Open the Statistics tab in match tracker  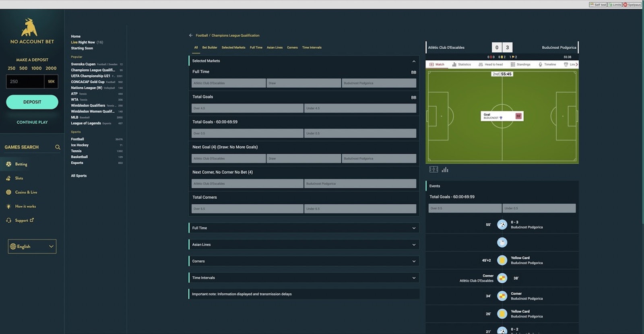(x=461, y=64)
